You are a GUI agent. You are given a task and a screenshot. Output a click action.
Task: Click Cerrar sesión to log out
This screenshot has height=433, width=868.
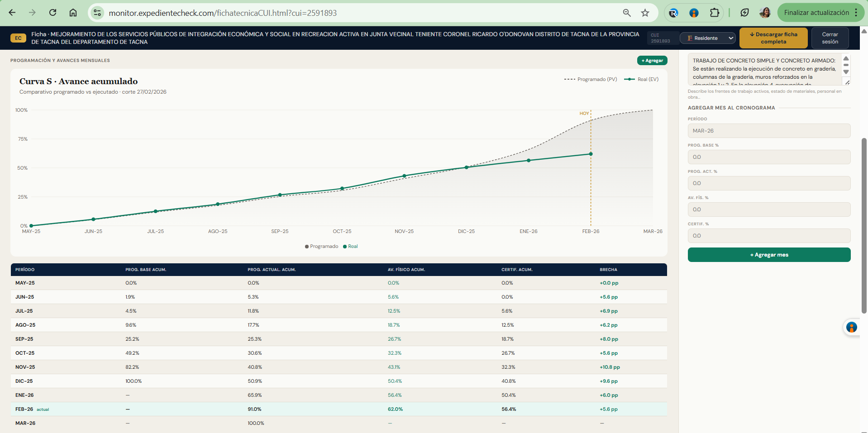click(830, 38)
